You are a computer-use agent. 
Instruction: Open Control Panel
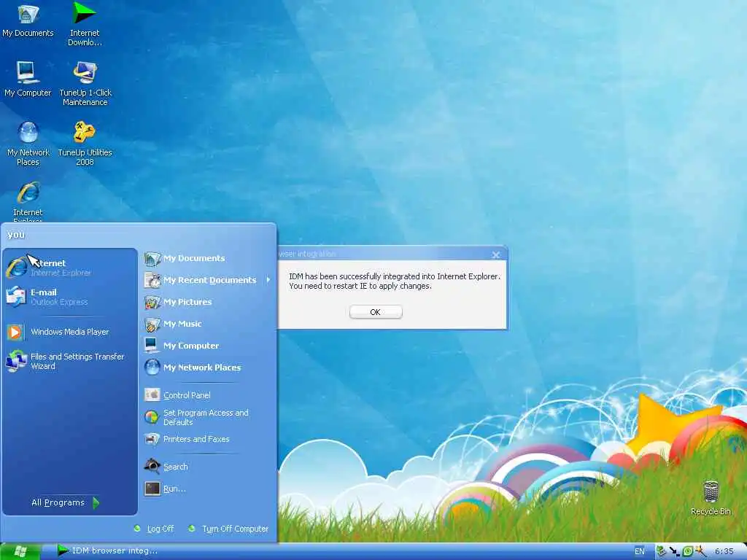click(x=208, y=394)
